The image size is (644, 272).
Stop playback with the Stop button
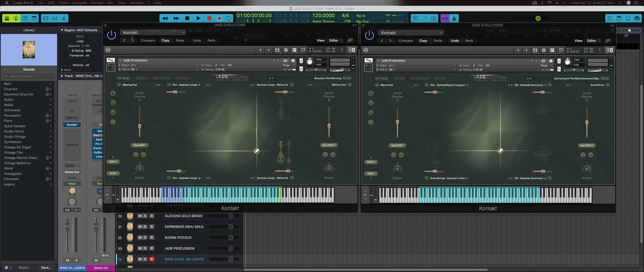click(x=188, y=18)
